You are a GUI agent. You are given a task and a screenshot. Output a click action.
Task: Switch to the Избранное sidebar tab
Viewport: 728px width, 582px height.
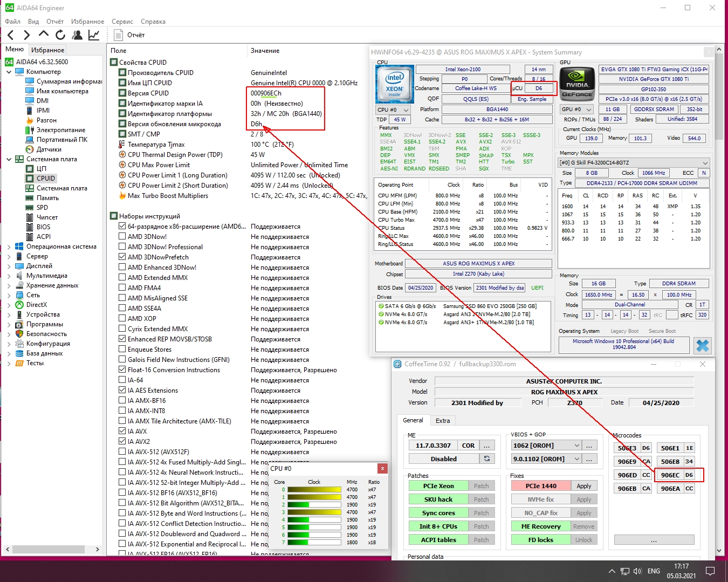pos(48,50)
